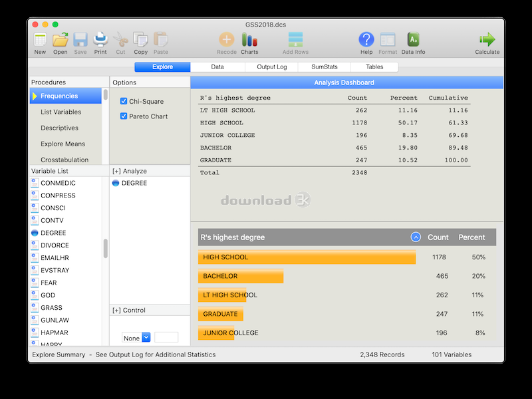Expand the [+] Control section
The width and height of the screenshot is (532, 399).
[129, 310]
